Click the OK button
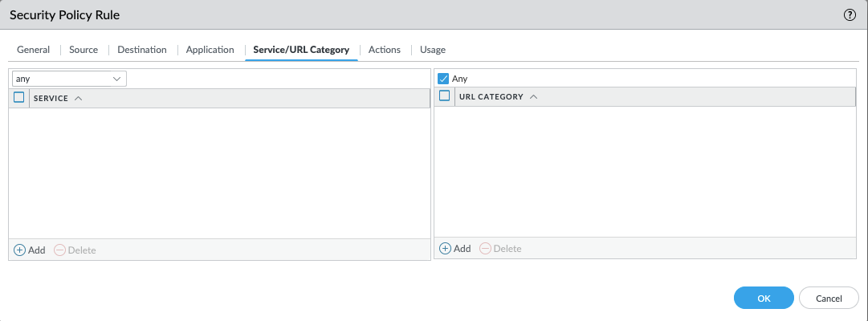868x321 pixels. point(764,298)
